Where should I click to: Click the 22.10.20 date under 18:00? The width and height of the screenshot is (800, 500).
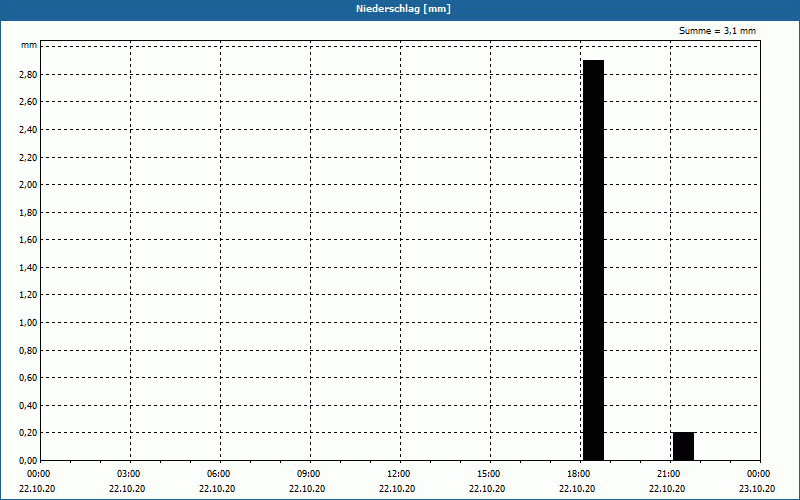(577, 489)
